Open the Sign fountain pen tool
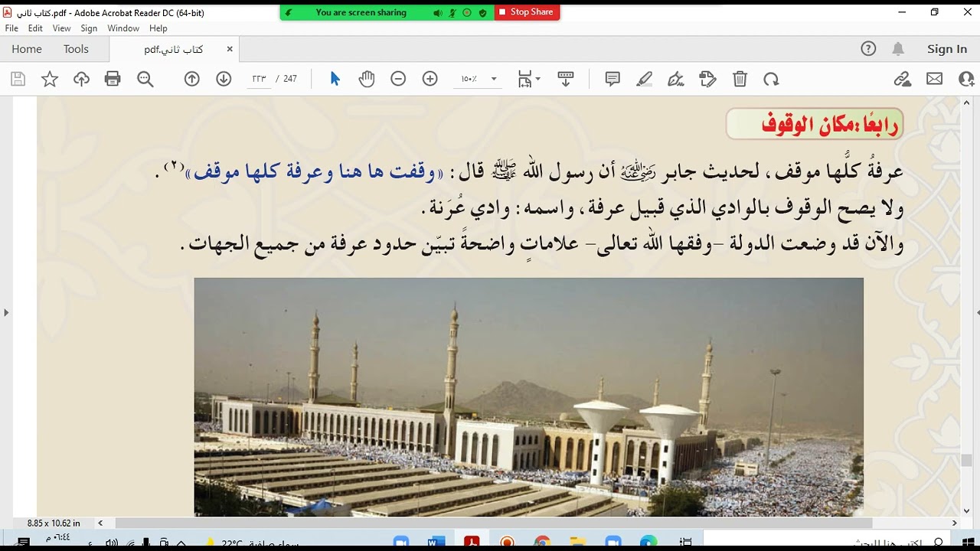Image resolution: width=980 pixels, height=551 pixels. [676, 79]
